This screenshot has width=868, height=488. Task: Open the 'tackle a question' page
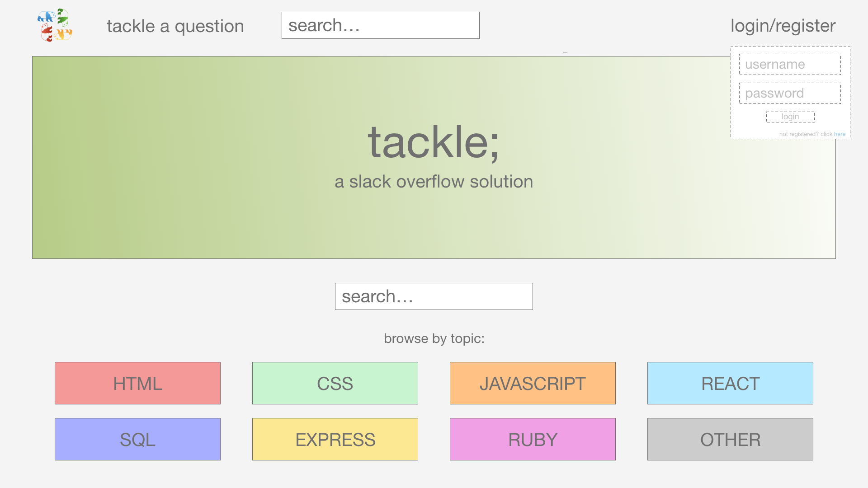pyautogui.click(x=175, y=26)
